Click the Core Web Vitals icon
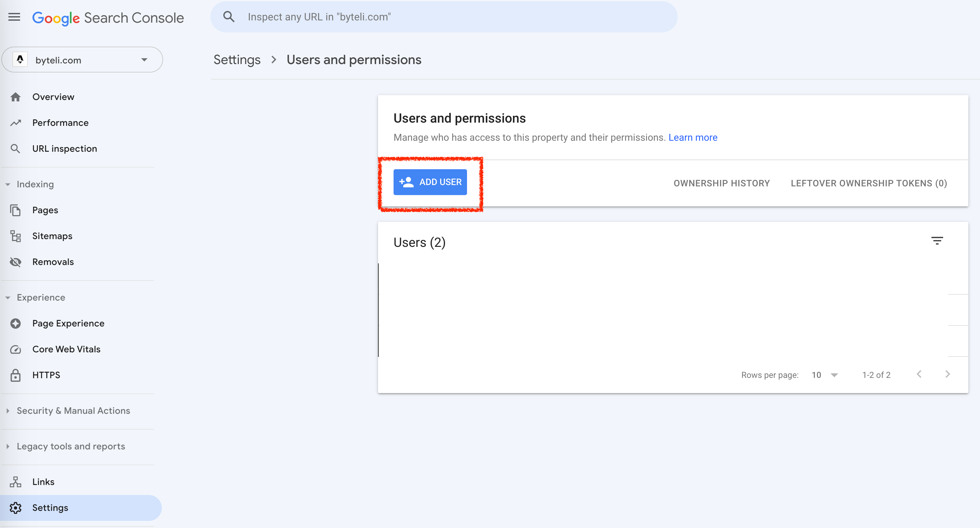 point(16,349)
